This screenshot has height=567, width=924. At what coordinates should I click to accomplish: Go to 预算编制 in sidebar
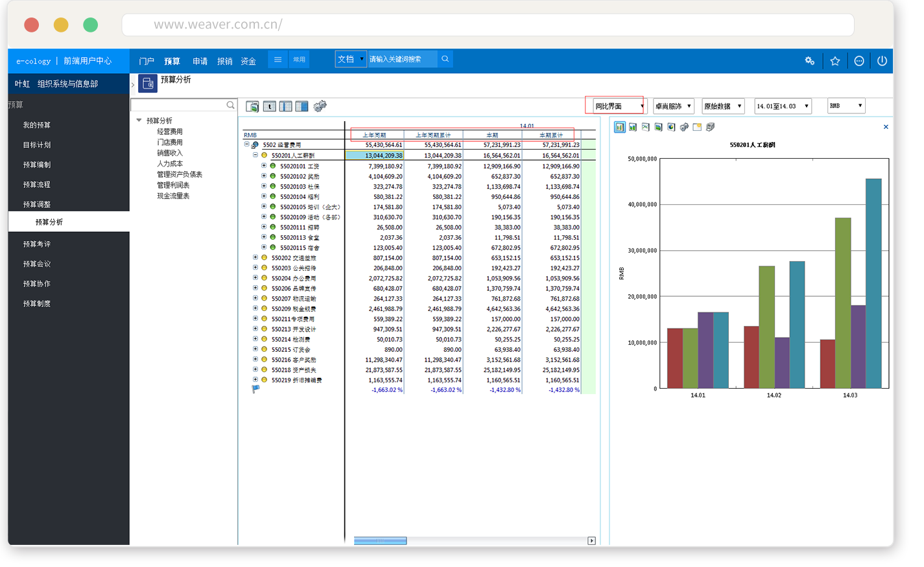pos(37,165)
